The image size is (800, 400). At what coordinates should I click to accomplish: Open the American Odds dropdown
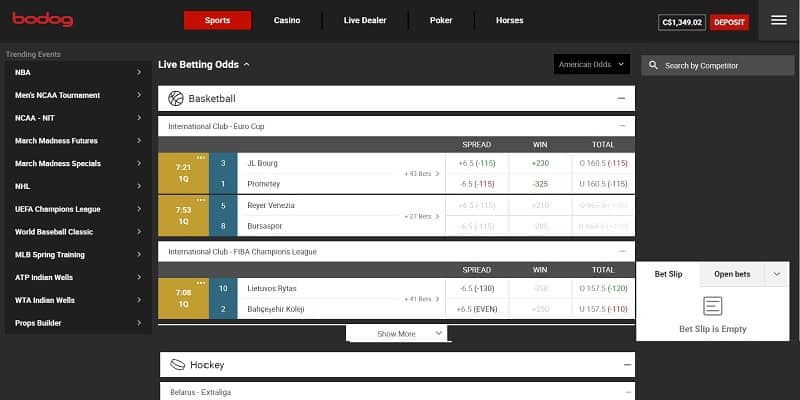click(592, 64)
